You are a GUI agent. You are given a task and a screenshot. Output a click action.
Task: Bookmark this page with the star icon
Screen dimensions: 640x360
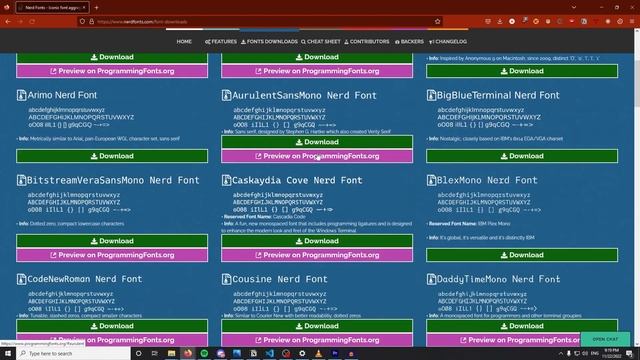click(438, 21)
